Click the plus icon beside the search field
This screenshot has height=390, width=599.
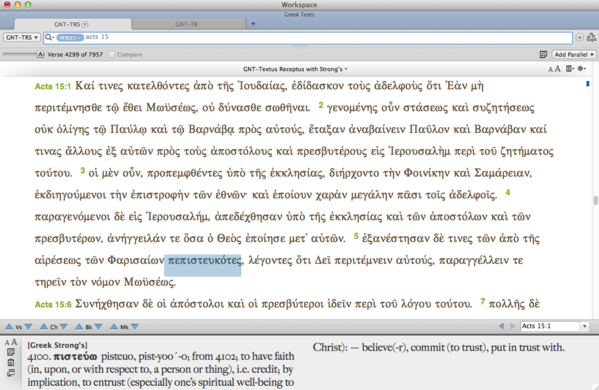580,37
